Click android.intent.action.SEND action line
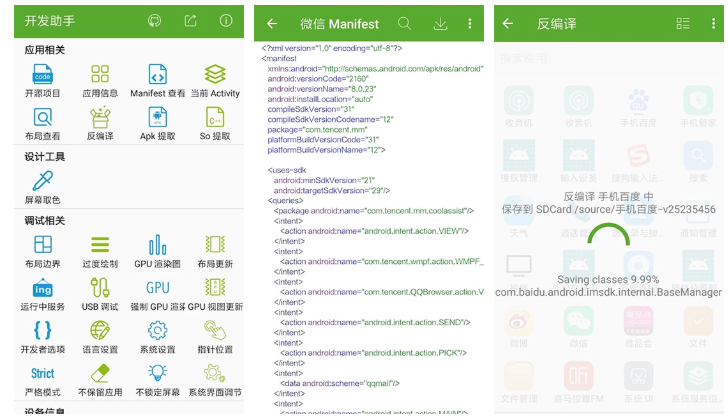This screenshot has width=728, height=419. click(375, 322)
